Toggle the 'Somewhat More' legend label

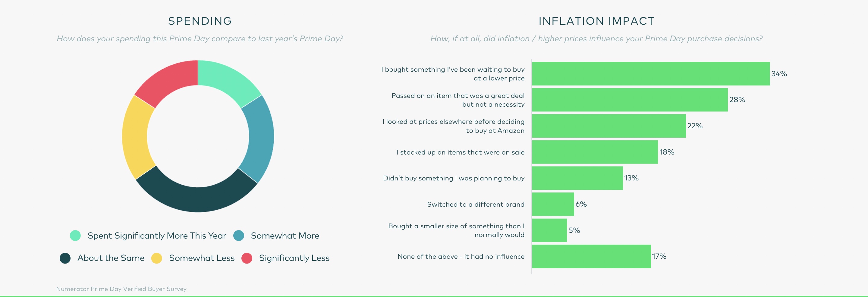coord(285,235)
